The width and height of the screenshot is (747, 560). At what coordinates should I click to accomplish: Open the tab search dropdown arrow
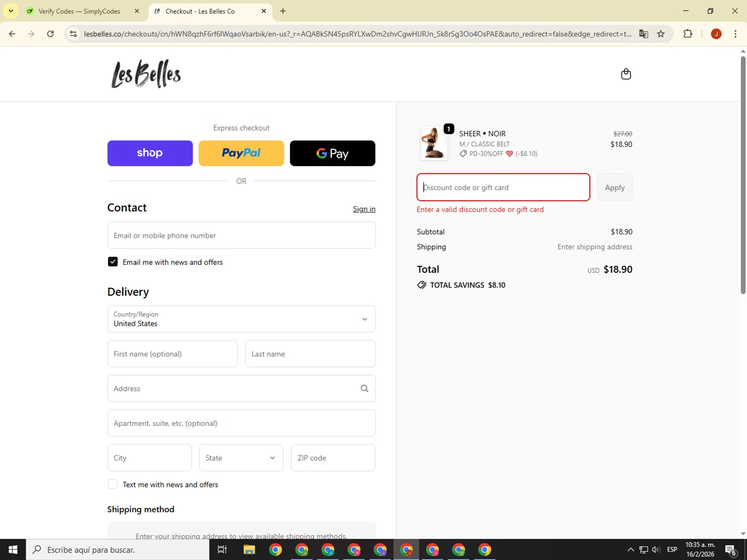10,11
